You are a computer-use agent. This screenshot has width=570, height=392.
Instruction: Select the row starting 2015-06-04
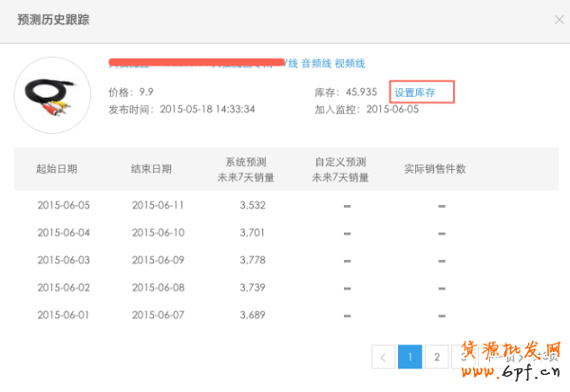[63, 233]
